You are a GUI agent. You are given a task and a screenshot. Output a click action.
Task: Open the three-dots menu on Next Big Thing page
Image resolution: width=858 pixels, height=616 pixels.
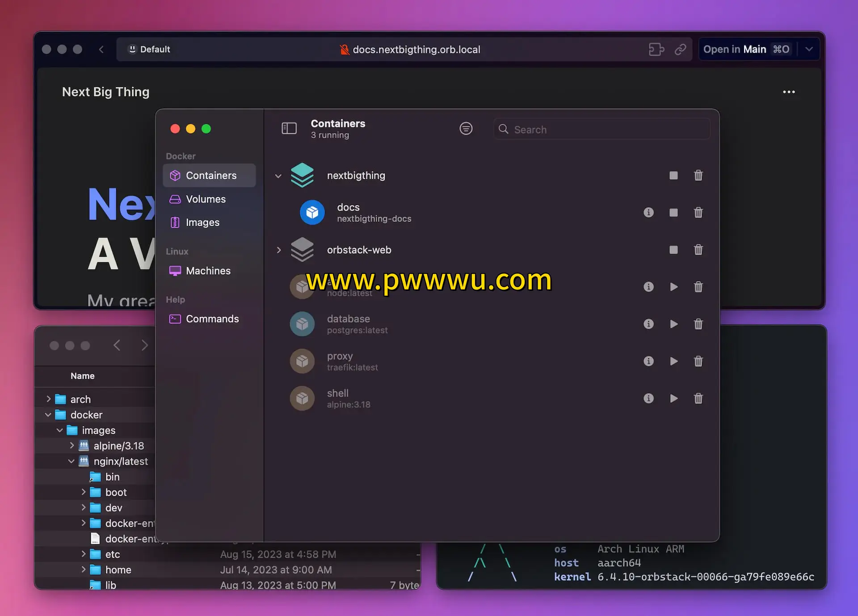coord(789,92)
